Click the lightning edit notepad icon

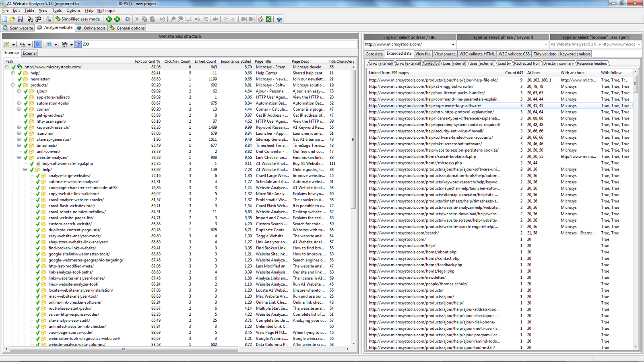[6, 44]
